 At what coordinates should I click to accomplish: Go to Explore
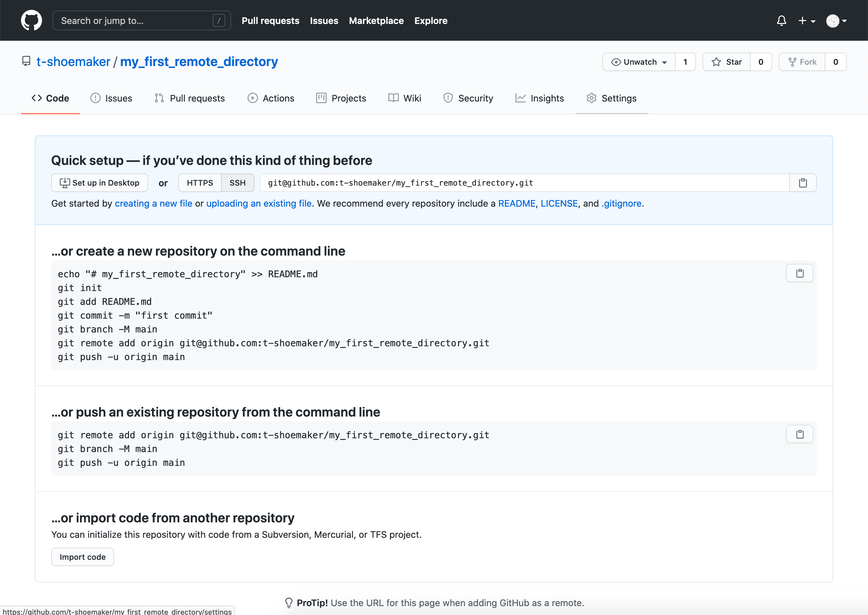(x=431, y=21)
